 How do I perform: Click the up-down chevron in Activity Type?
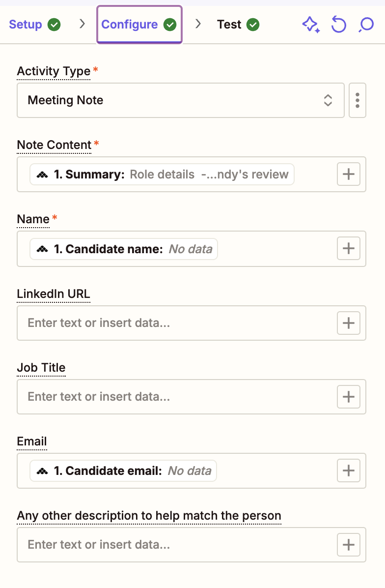(328, 100)
